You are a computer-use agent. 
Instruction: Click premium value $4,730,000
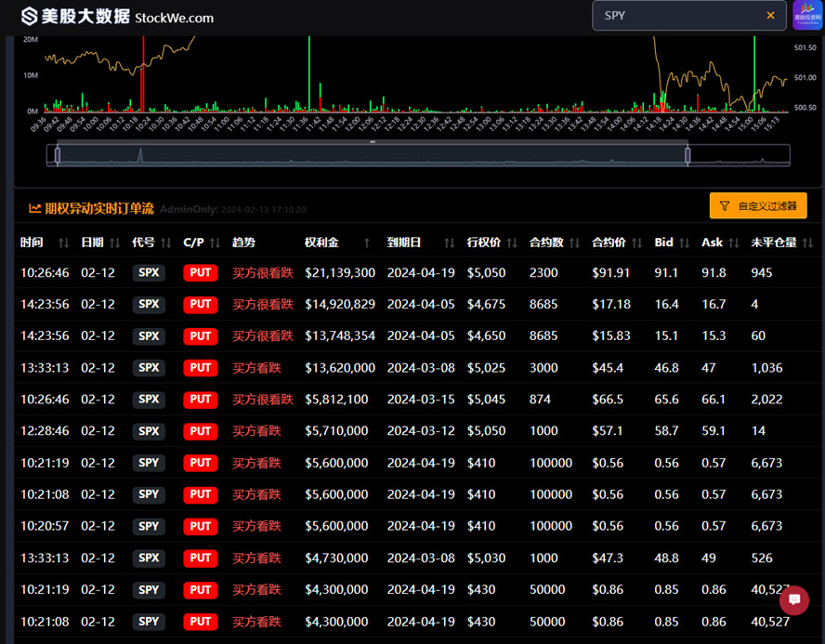[x=336, y=558]
